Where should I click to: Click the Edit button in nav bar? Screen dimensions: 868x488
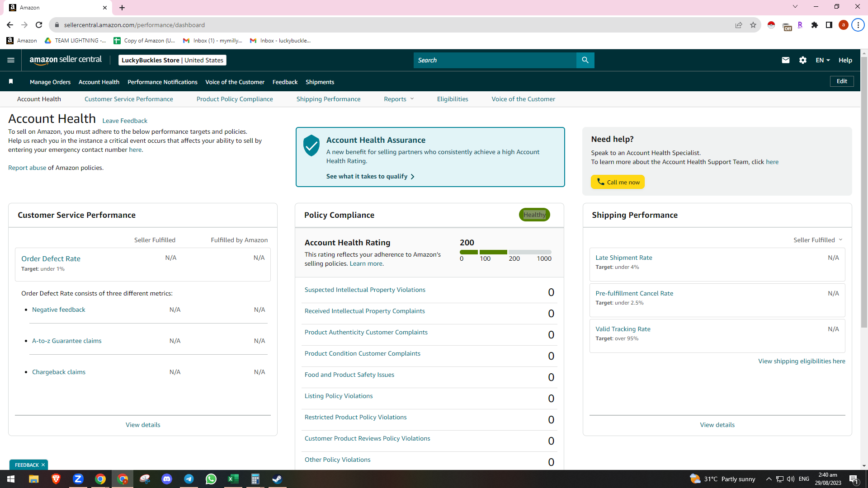(842, 81)
